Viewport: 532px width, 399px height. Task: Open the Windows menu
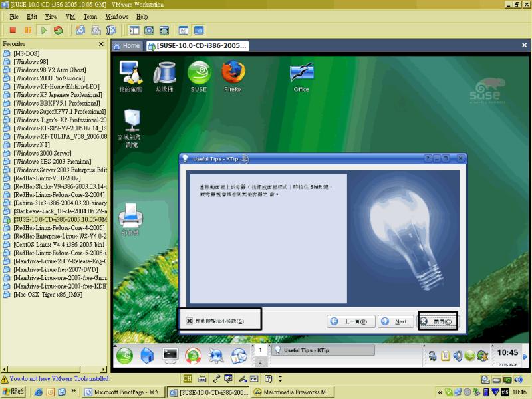click(117, 17)
